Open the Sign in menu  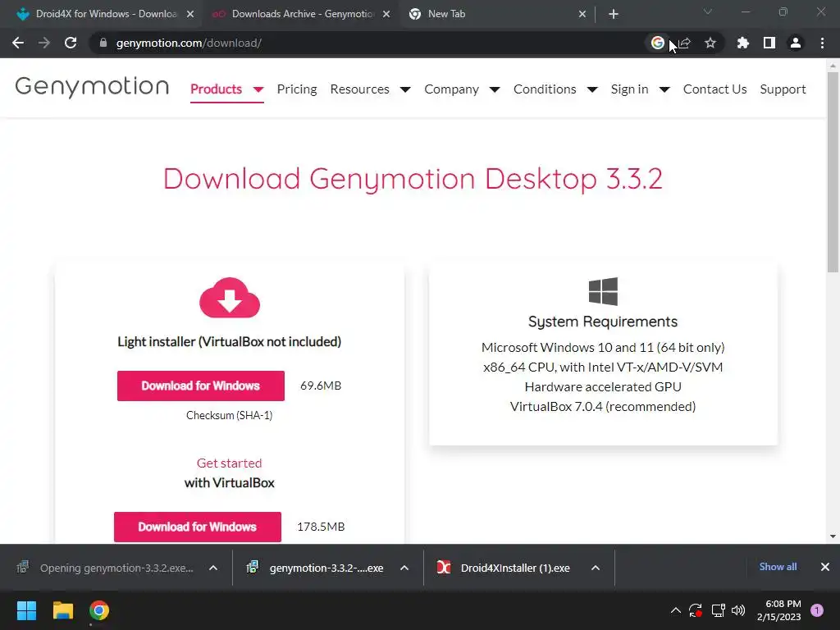point(629,89)
